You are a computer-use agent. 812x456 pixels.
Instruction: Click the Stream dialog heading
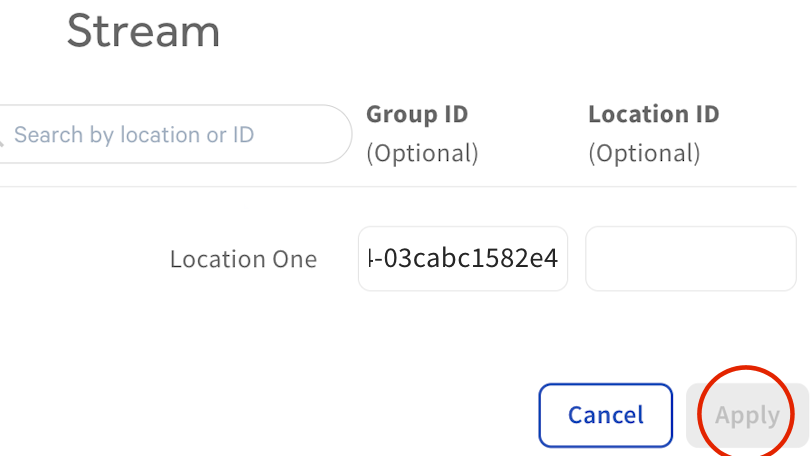coord(143,31)
